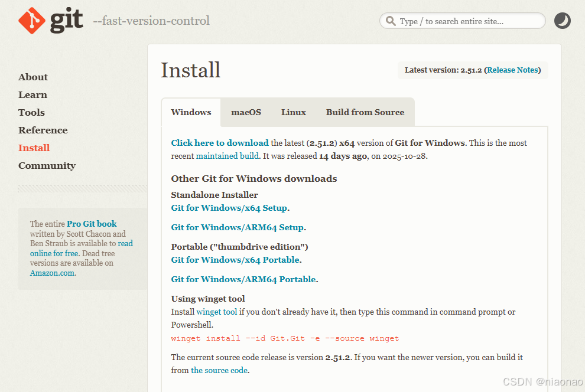Toggle dark mode with the moon icon
Image resolution: width=585 pixels, height=392 pixels.
562,21
